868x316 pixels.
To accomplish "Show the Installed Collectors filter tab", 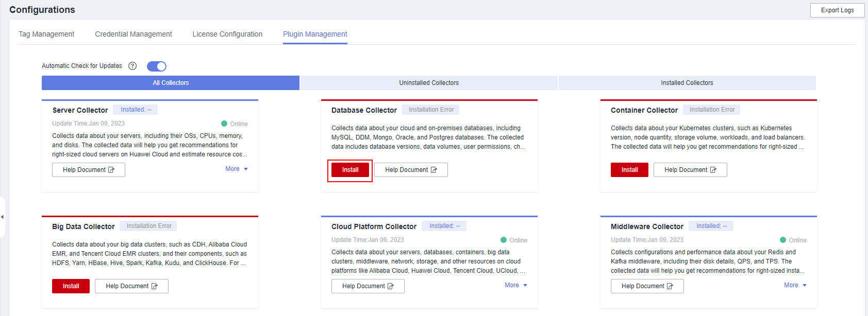I will coord(687,83).
